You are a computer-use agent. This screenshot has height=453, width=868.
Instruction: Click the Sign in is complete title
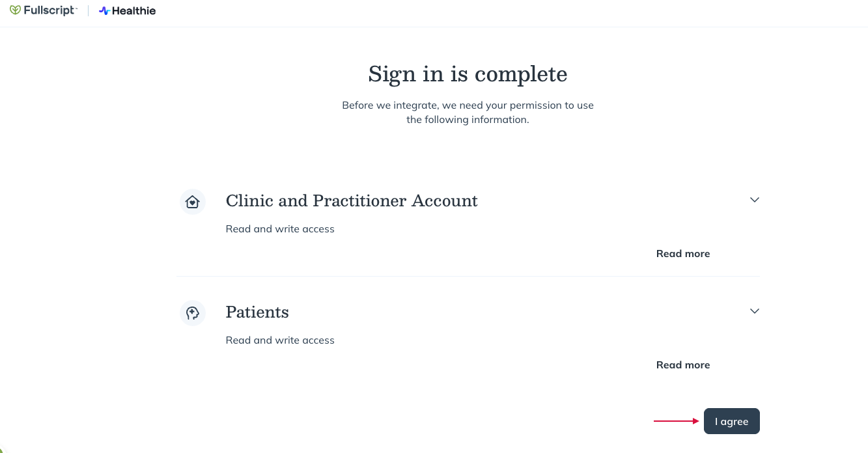(x=468, y=74)
